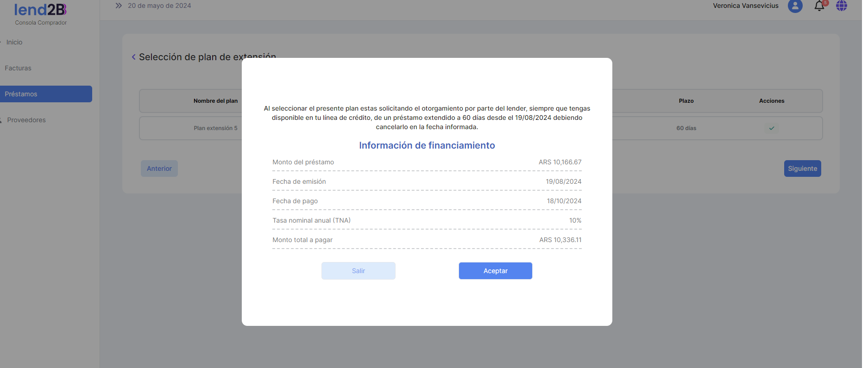Viewport: 868px width, 368px height.
Task: Open Proveedores from the sidebar
Action: [26, 120]
